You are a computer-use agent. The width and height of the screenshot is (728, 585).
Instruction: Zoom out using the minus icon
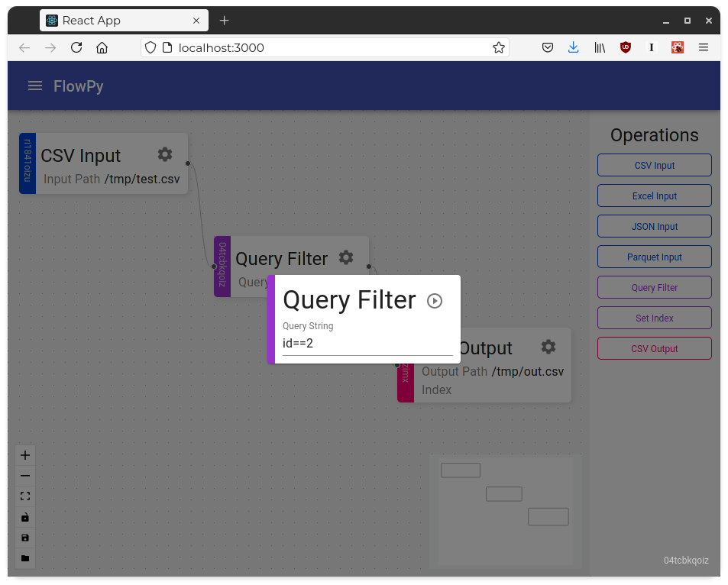pyautogui.click(x=24, y=475)
